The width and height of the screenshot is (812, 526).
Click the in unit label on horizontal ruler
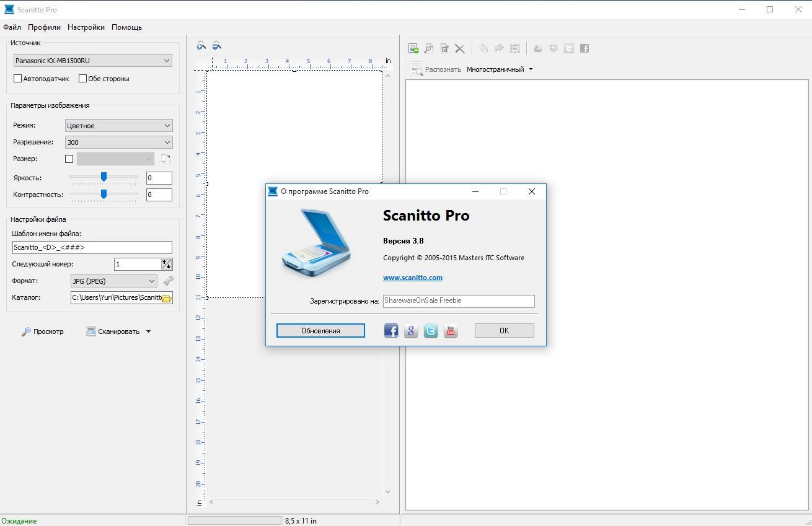click(388, 61)
